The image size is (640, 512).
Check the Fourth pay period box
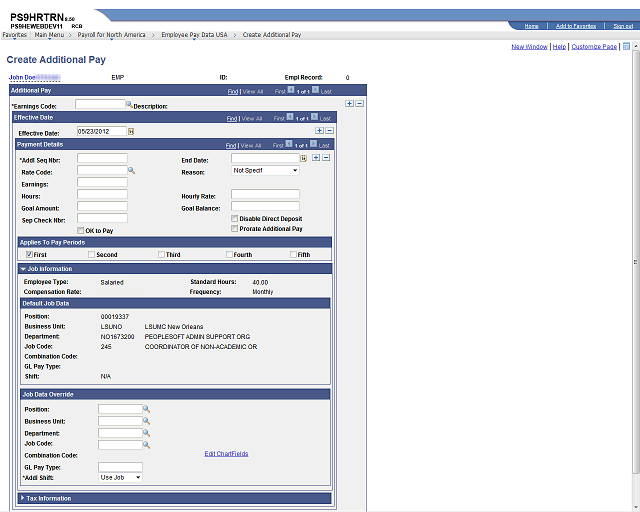pyautogui.click(x=229, y=254)
